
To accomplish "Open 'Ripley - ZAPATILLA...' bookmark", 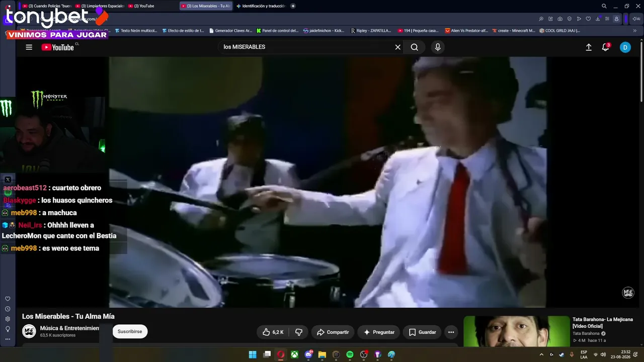I will click(x=371, y=31).
